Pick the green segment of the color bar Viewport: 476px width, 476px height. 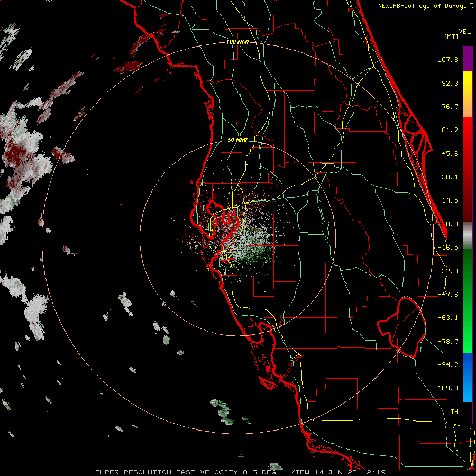point(467,300)
